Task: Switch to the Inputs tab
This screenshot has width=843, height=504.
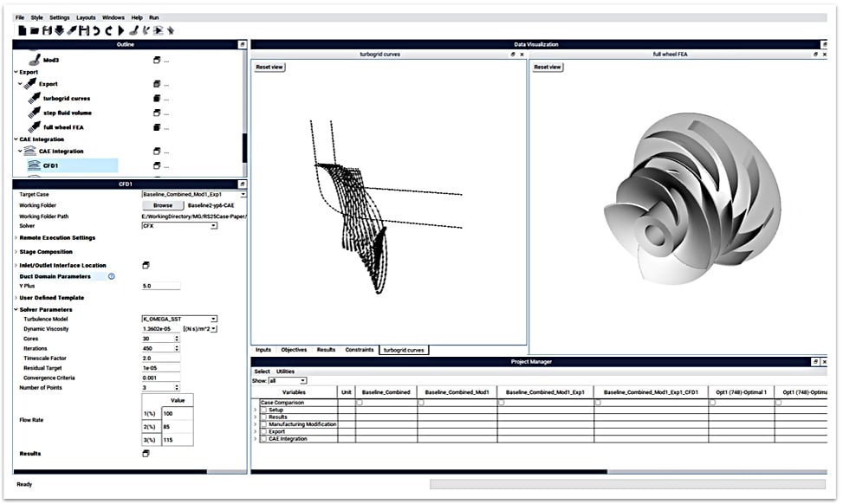Action: [263, 350]
